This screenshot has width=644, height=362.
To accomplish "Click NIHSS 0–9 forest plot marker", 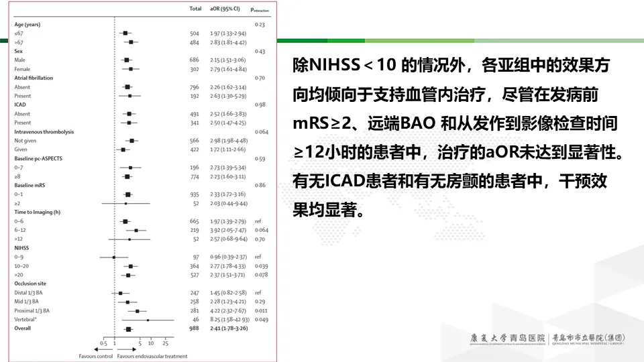I will (114, 257).
